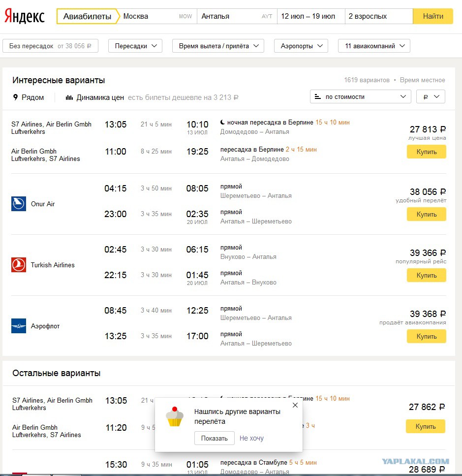Viewport: 462px width, 476px height.
Task: Click the Yandex logo
Action: click(x=24, y=16)
